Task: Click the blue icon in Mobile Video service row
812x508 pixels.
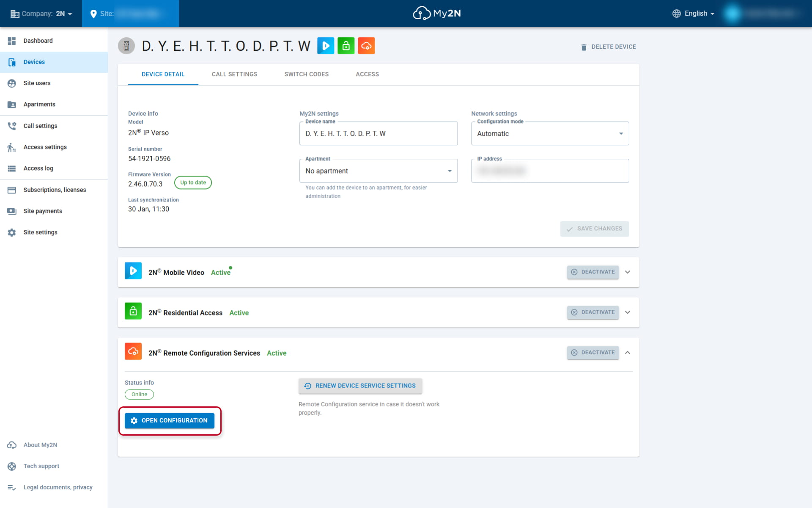Action: coord(133,271)
